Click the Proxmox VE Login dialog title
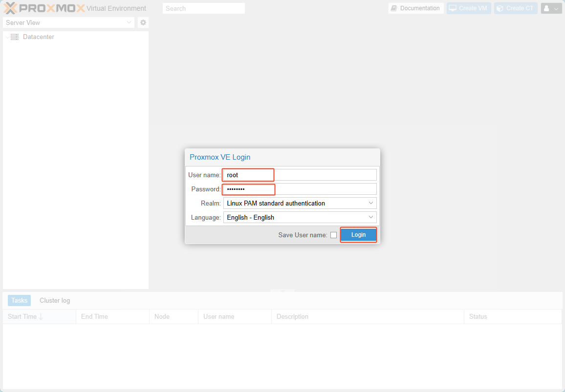The width and height of the screenshot is (565, 392). [220, 157]
